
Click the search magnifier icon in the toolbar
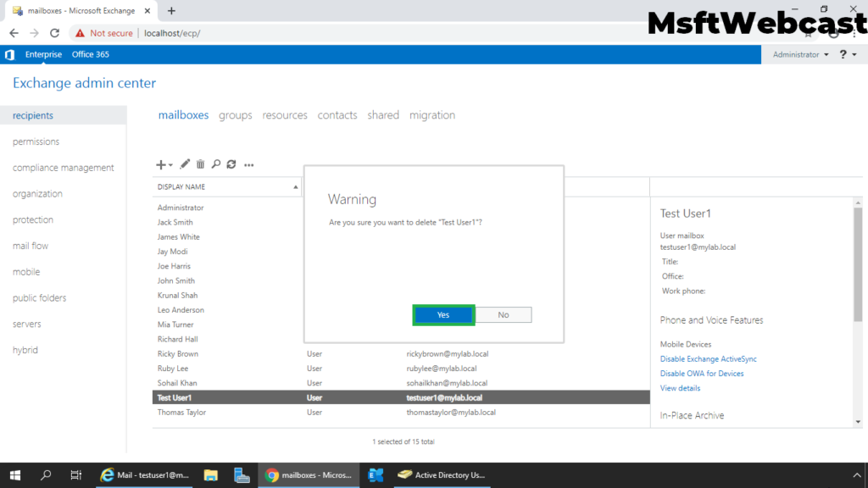click(216, 164)
